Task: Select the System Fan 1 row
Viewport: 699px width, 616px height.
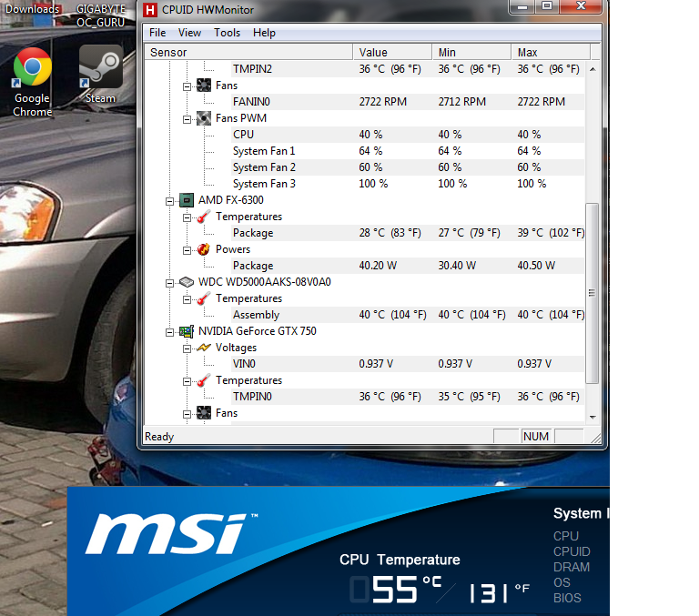Action: pos(408,151)
